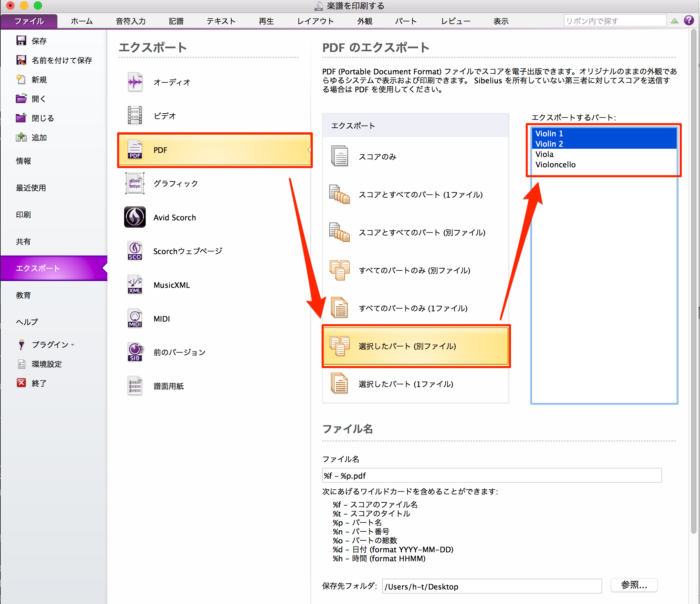This screenshot has height=604, width=700.
Task: Choose score and all parts (1ファイル) icon
Action: tap(340, 194)
